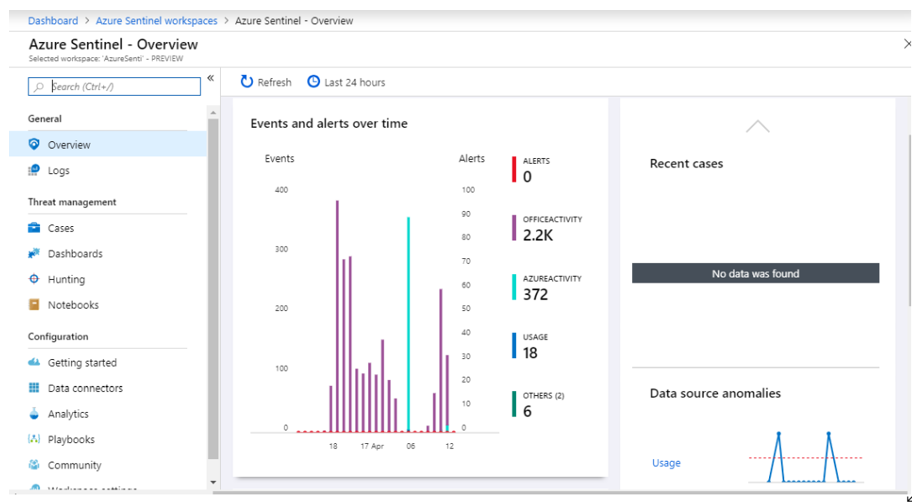Click the Getting started cloud icon
This screenshot has height=502, width=916.
coord(34,362)
